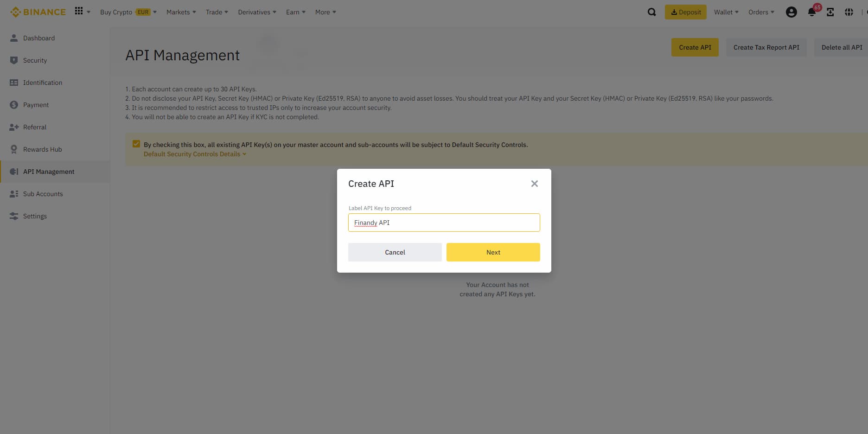The height and width of the screenshot is (434, 868).
Task: Open the Derivatives dropdown
Action: point(257,12)
